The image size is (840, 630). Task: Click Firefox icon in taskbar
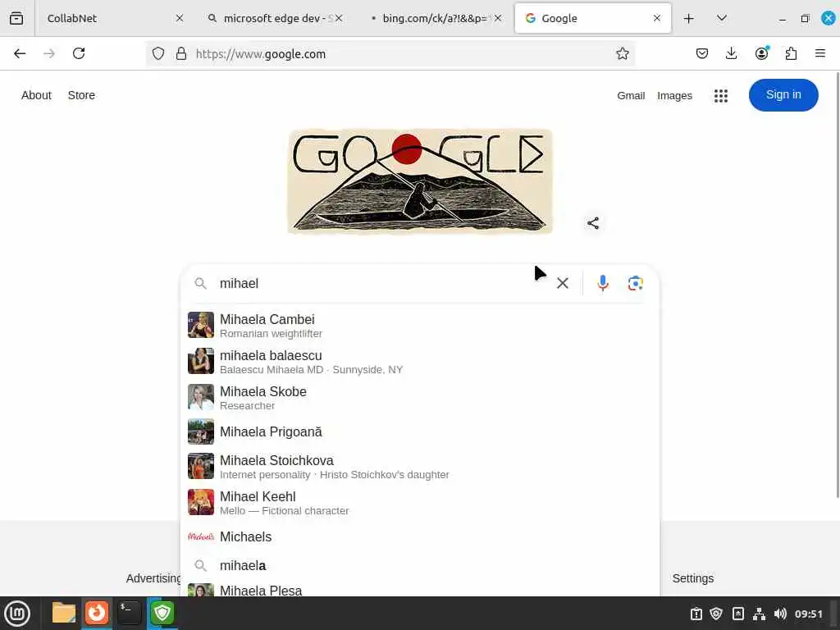pos(97,614)
